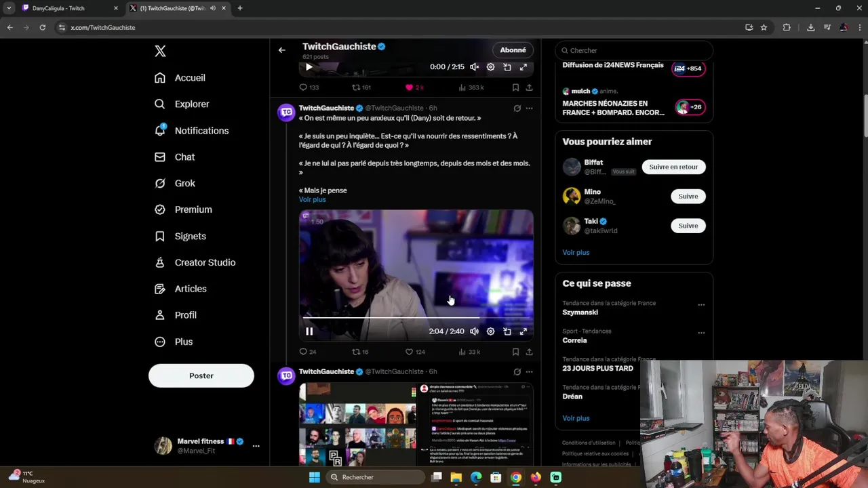868x488 pixels.
Task: View stats of the post with 363 k views
Action: [x=471, y=87]
